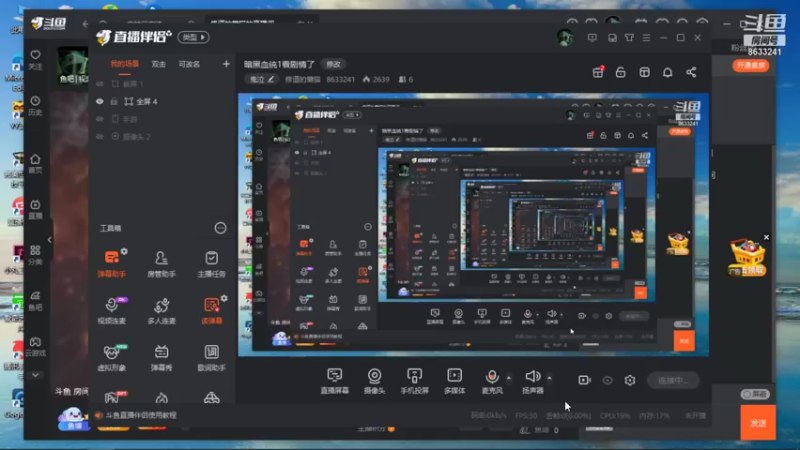Start 多人连麦 from toolbox
This screenshot has width=800, height=450.
(x=161, y=310)
